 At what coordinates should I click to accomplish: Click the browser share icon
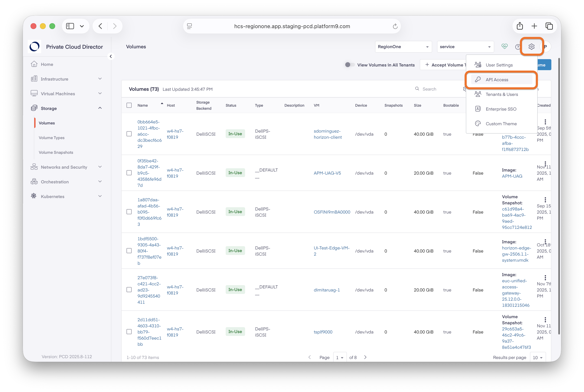[x=520, y=26]
